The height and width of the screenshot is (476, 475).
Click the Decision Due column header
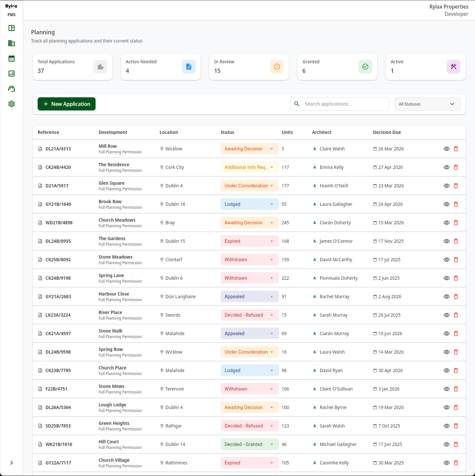[387, 132]
